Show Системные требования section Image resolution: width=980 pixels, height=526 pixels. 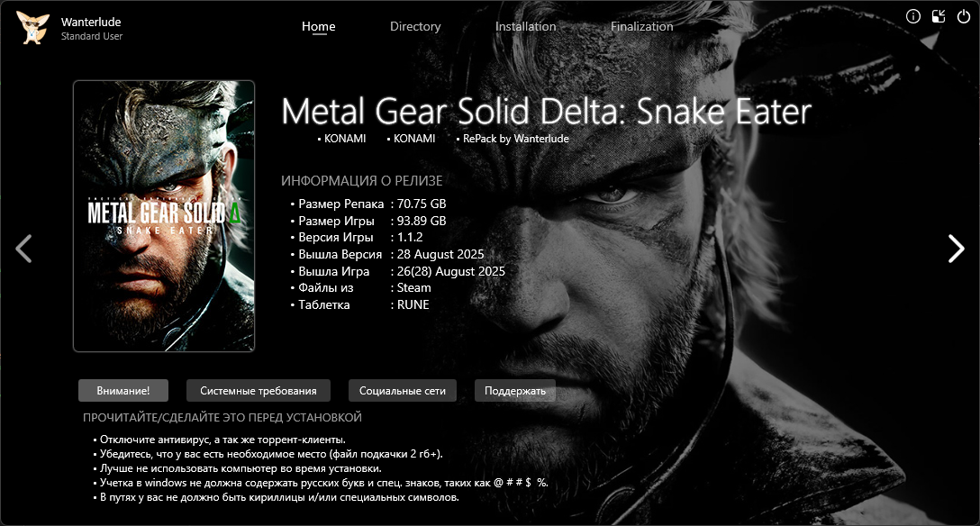tap(259, 390)
